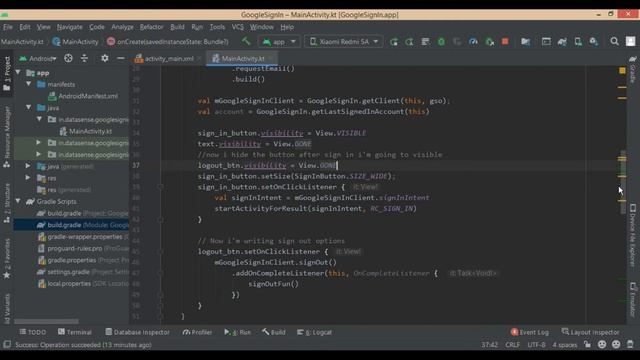
Task: Open the app run configuration dropdown
Action: 279,42
